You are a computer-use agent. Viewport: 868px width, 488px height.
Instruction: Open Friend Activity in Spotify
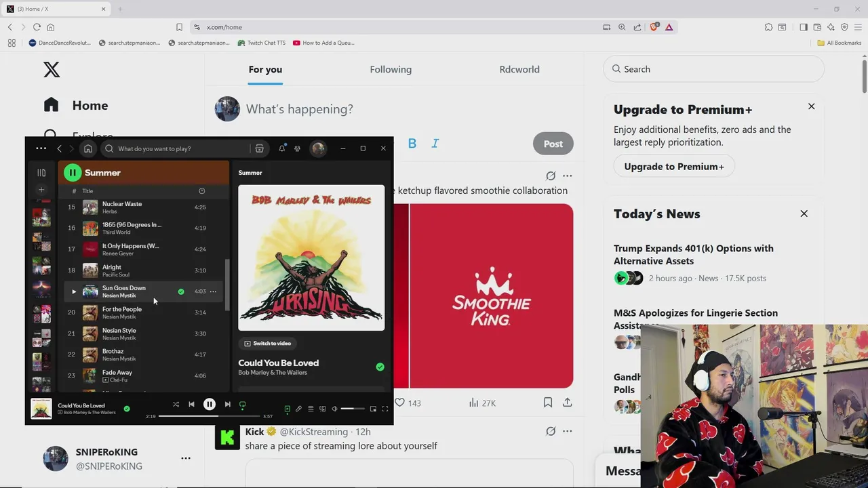[297, 148]
